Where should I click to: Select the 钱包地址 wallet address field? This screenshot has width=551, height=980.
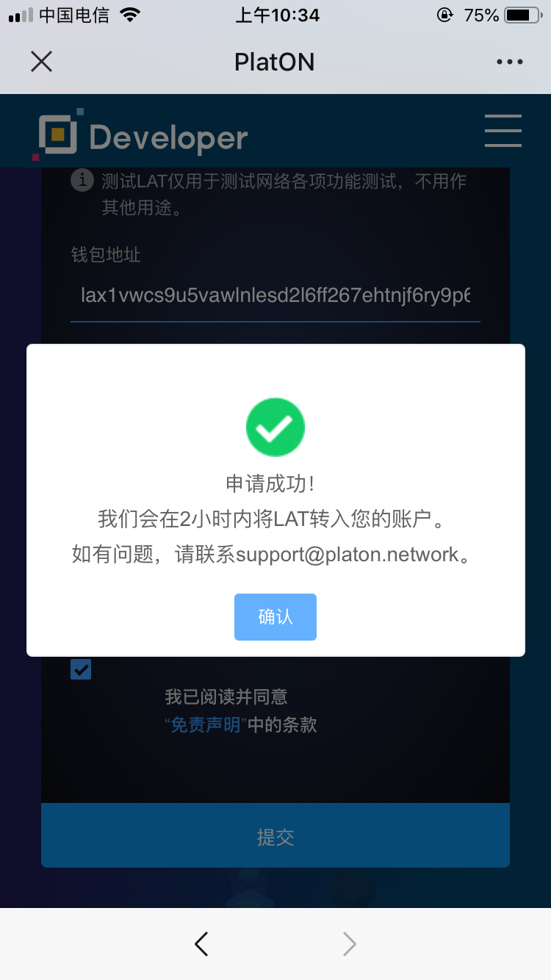point(275,296)
